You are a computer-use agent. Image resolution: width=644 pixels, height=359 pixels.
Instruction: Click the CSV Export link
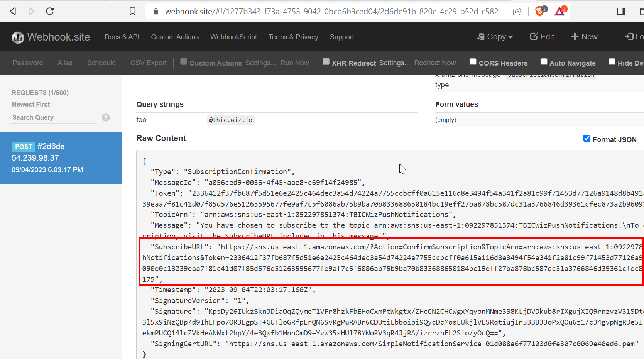(148, 63)
